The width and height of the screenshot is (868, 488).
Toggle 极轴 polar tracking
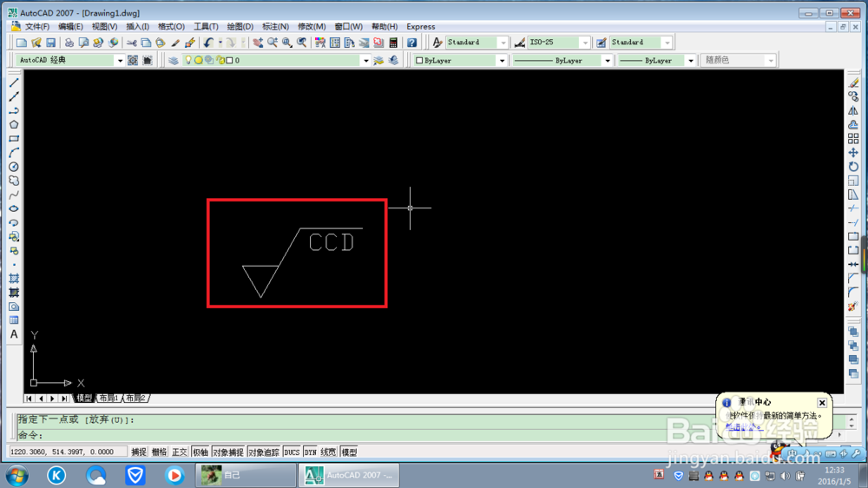click(201, 452)
